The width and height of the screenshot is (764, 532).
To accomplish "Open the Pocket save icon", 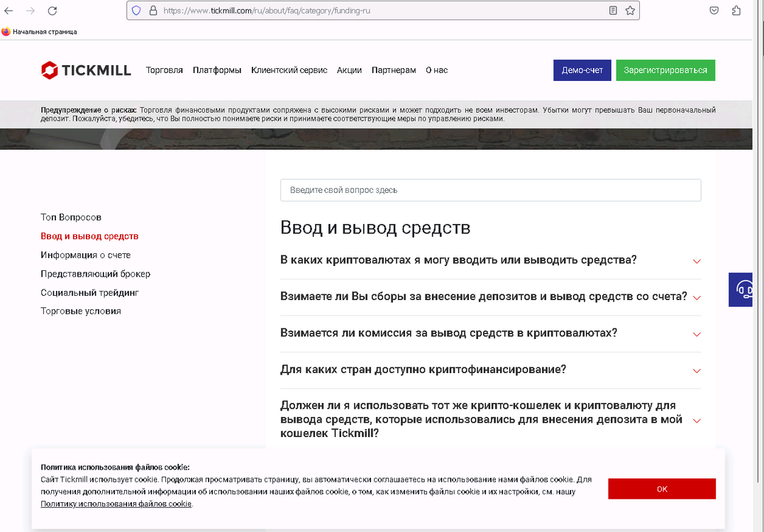I will coord(714,10).
